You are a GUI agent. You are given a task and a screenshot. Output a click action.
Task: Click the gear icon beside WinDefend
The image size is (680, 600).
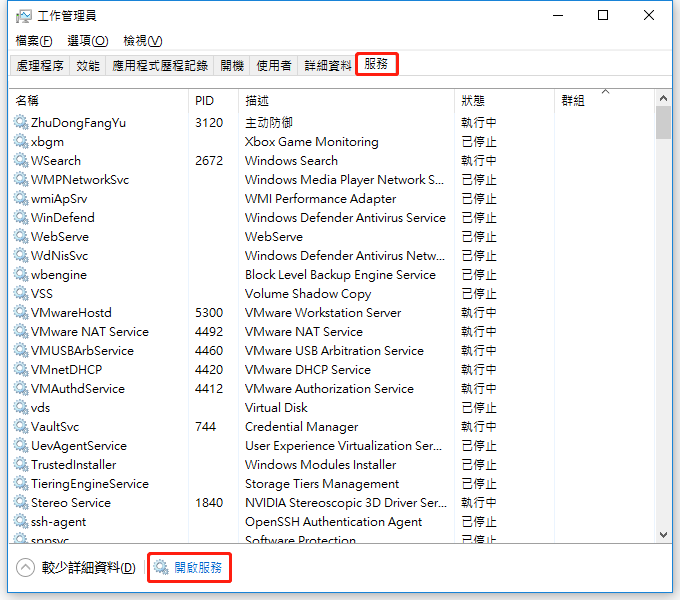(21, 217)
